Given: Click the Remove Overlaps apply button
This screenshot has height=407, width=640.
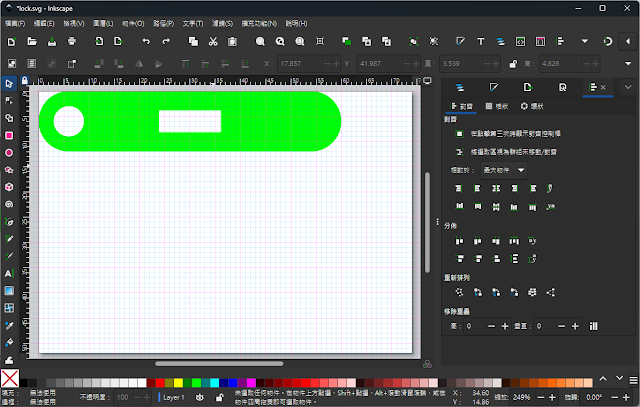Looking at the screenshot, I should click(x=593, y=326).
